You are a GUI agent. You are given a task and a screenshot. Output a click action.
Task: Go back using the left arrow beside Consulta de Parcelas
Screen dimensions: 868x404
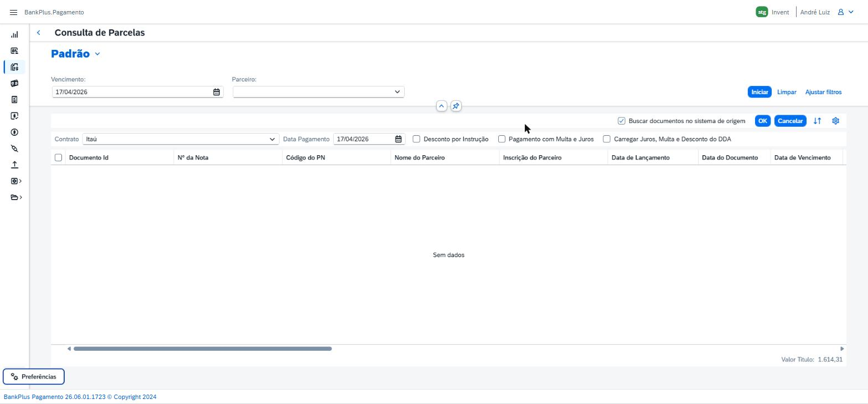(x=39, y=33)
